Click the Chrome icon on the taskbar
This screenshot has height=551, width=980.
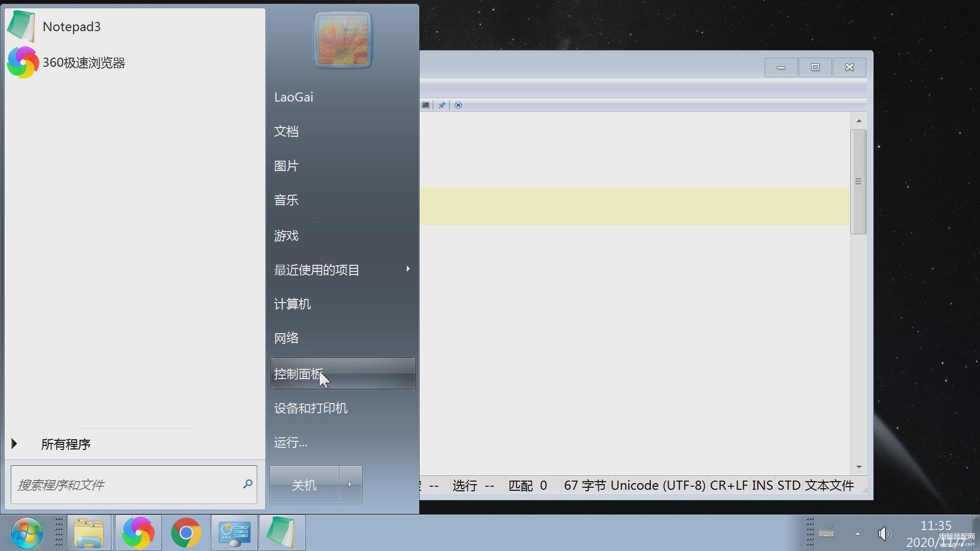tap(186, 533)
